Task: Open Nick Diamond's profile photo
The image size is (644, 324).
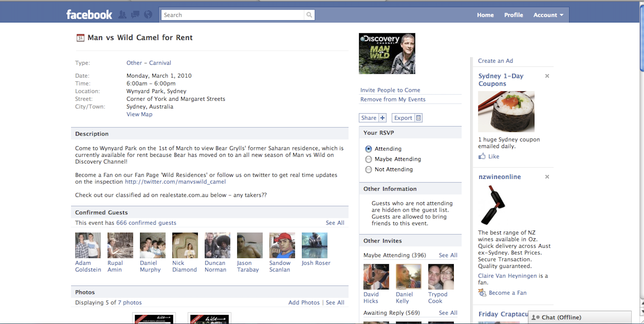Action: tap(185, 245)
